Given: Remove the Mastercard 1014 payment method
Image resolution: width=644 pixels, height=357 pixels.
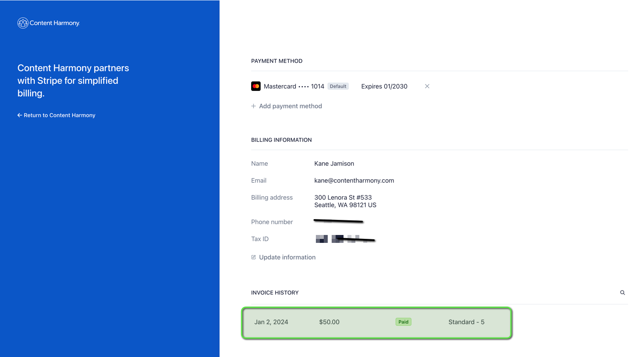Looking at the screenshot, I should [x=427, y=86].
